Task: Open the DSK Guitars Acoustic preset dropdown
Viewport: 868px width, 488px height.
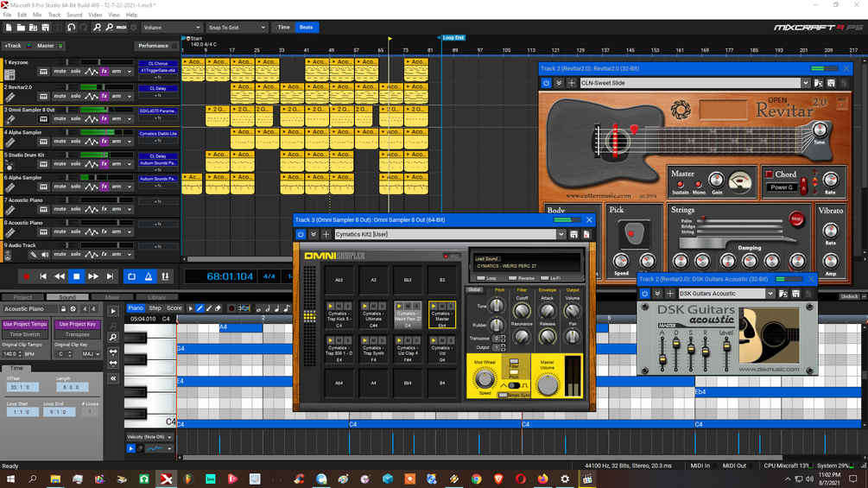Action: point(770,294)
